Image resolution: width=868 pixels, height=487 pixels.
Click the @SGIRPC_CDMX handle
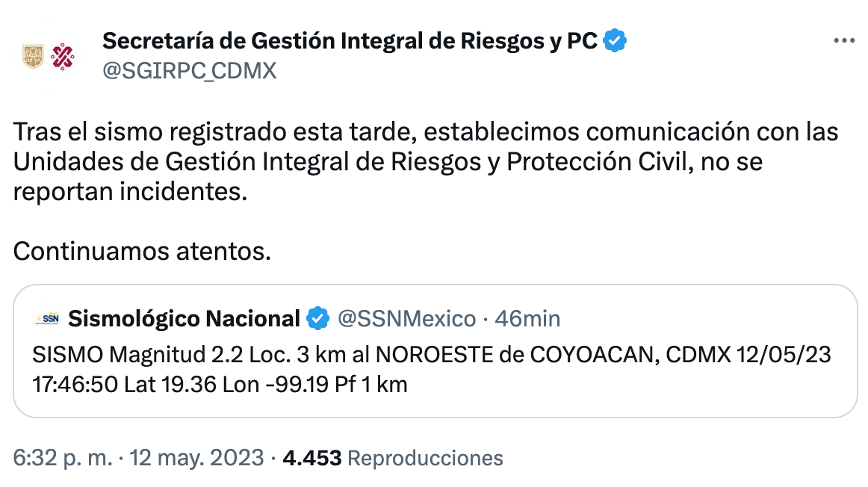point(189,71)
